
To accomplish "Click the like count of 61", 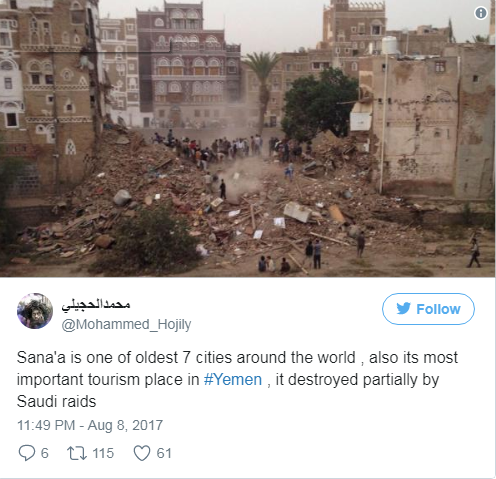I will [x=164, y=453].
